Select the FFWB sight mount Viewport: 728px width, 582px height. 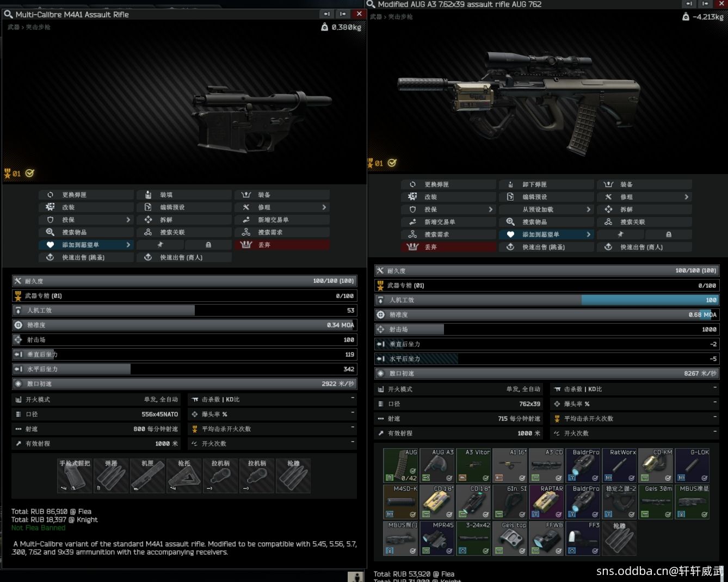pyautogui.click(x=546, y=538)
